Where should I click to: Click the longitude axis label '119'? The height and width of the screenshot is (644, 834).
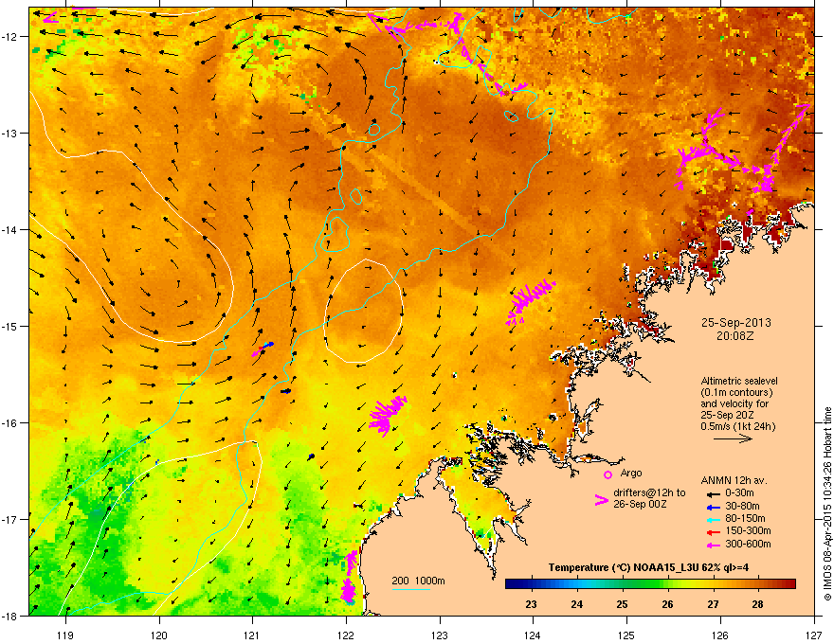65,635
